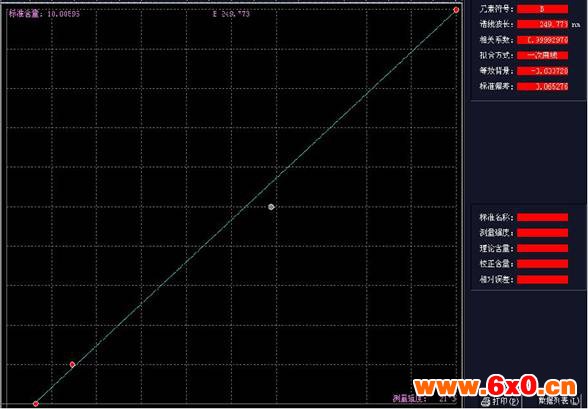This screenshot has height=409, width=588.
Task: Open the 数据列表(L) data list button
Action: (556, 402)
